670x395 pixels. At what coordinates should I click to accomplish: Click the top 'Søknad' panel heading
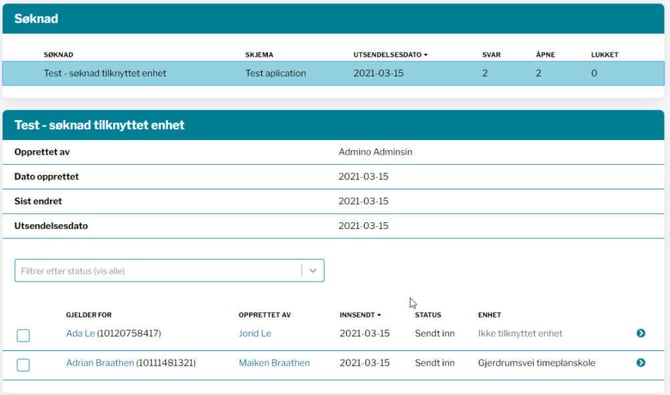(x=36, y=18)
